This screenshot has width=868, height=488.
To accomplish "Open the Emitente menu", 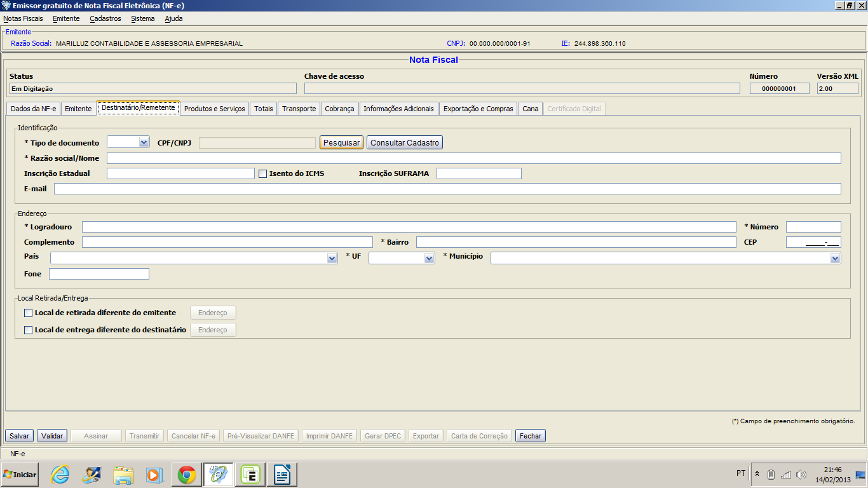I will pos(66,18).
